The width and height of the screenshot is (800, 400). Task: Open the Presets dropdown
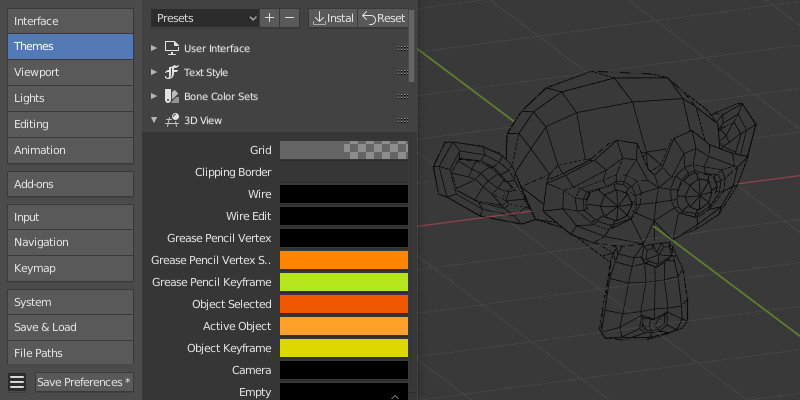205,18
